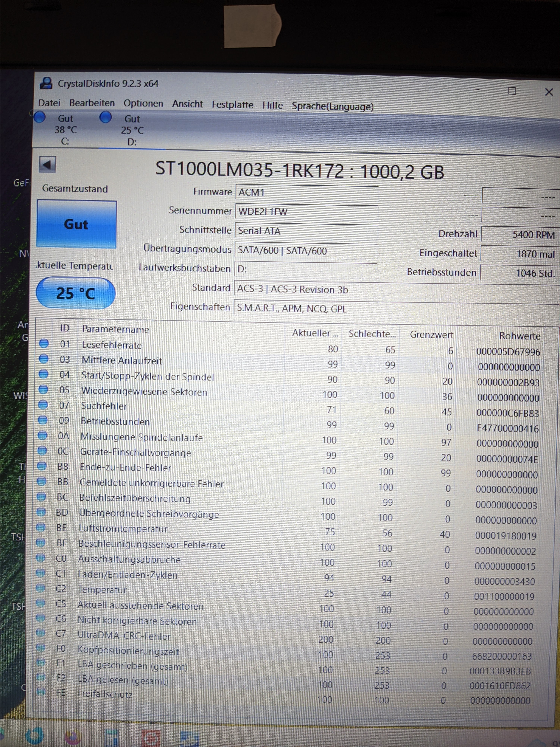Open the Datei menu
Viewport: 560px width, 747px height.
click(x=49, y=103)
